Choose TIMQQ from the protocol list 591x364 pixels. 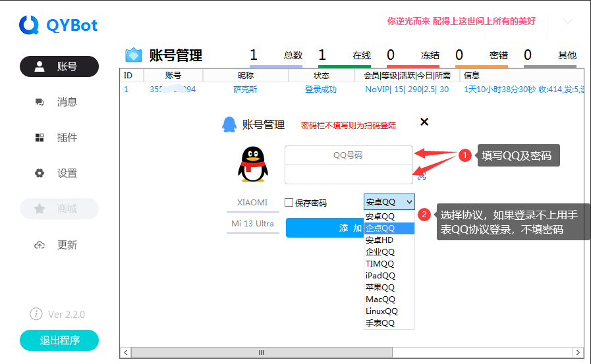[x=389, y=264]
